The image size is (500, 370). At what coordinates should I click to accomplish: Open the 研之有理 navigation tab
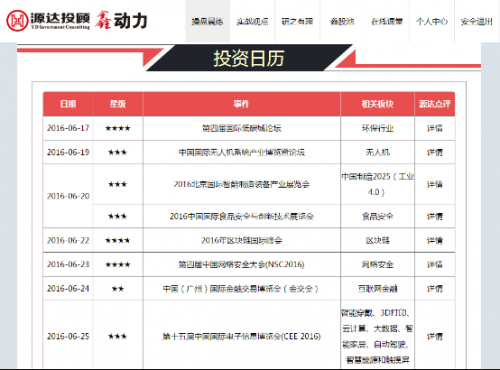[x=297, y=22]
